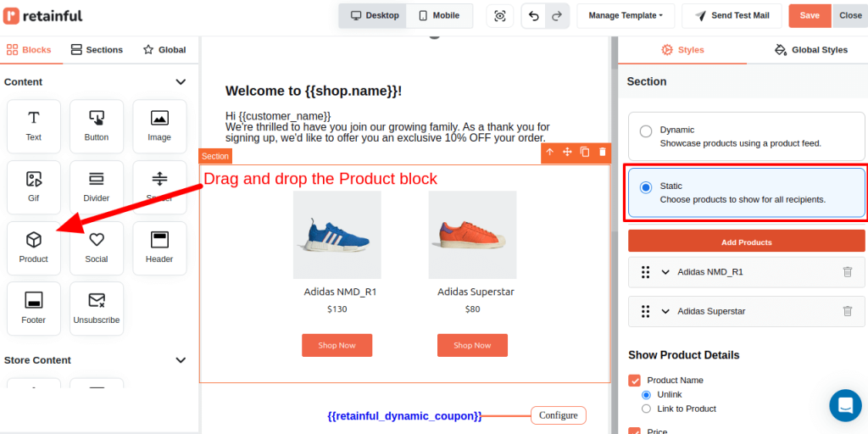
Task: Collapse the Content blocks group
Action: tap(181, 82)
